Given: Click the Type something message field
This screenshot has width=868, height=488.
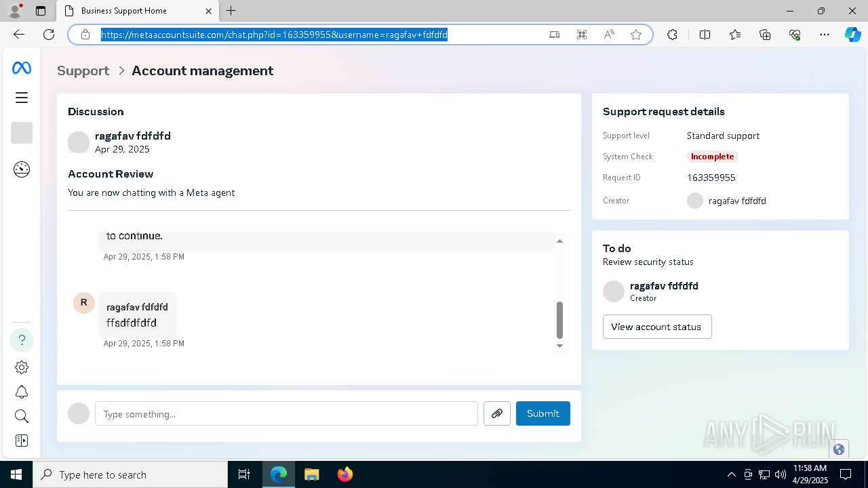Looking at the screenshot, I should (x=286, y=413).
